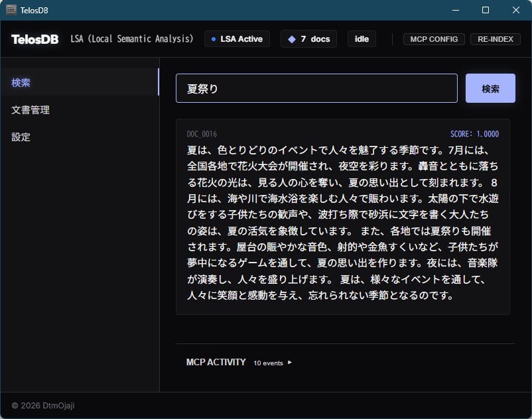Click the diamond icon beside 7 docs
532x419 pixels.
[291, 39]
